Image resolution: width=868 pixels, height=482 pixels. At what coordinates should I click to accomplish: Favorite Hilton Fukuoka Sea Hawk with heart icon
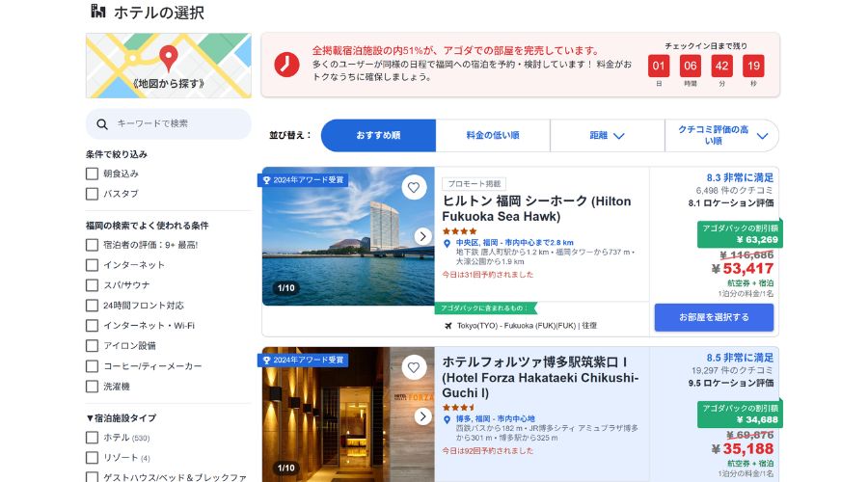click(x=414, y=188)
